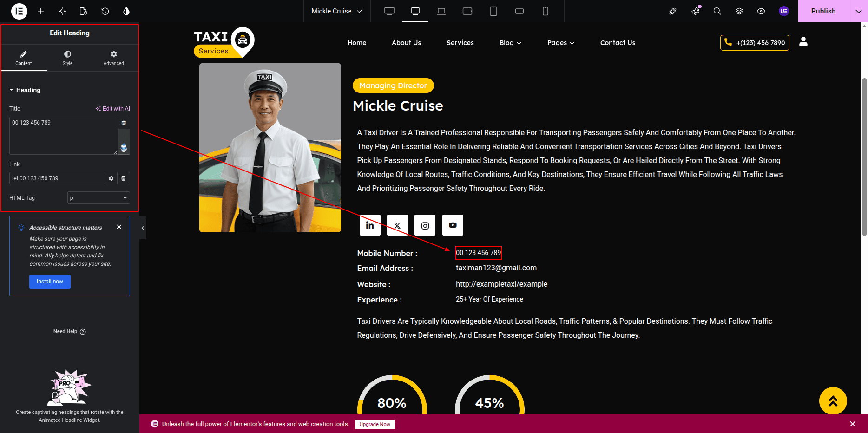
Task: Open theme style droplet icon
Action: [x=126, y=11]
